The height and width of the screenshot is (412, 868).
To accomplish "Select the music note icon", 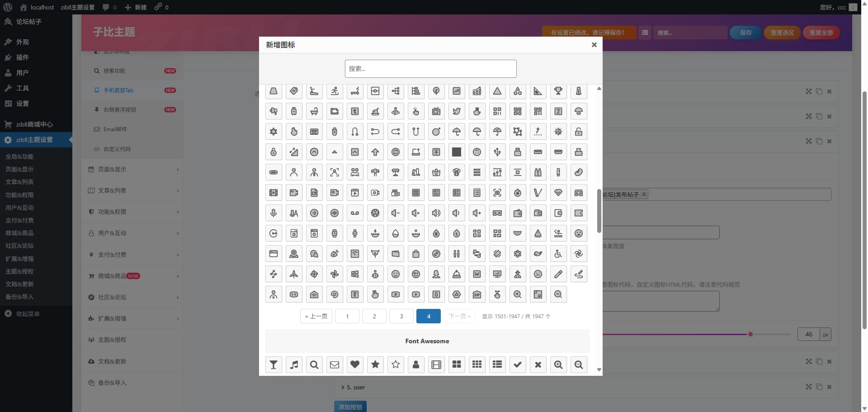I will coord(294,365).
